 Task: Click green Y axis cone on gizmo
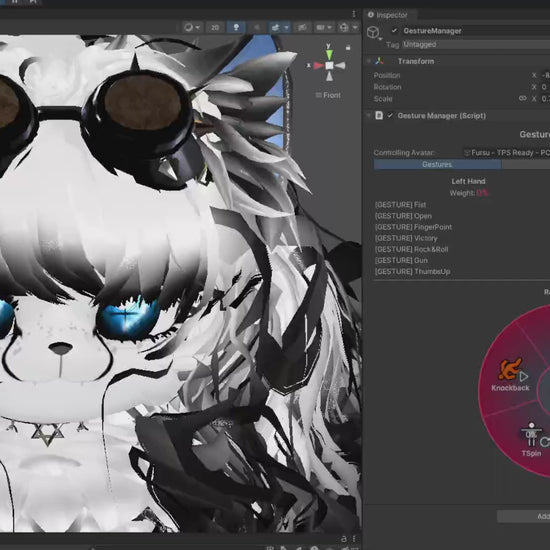(329, 54)
